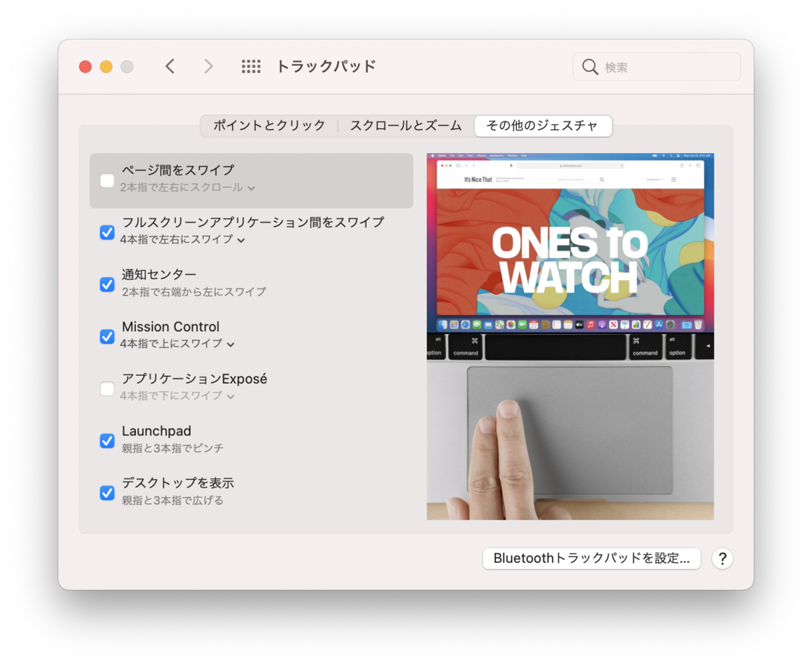Select the App Store icon in the preview dock
This screenshot has height=667, width=812.
[x=658, y=325]
